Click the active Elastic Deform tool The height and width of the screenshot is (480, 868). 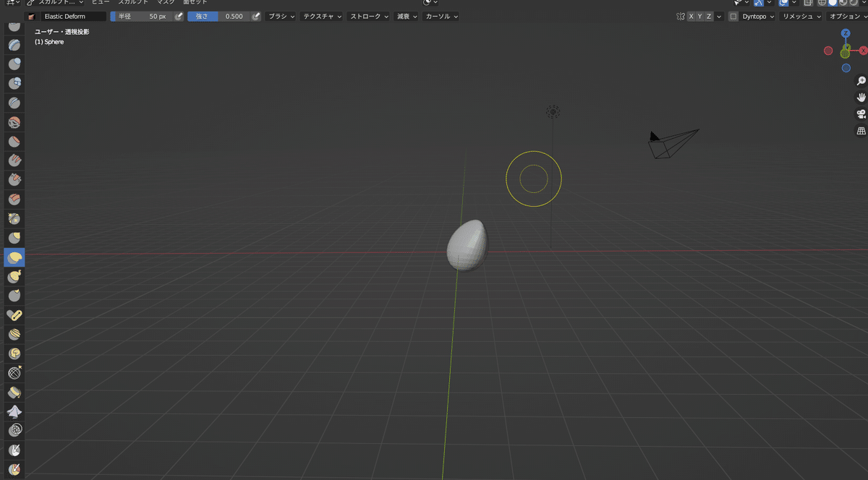pyautogui.click(x=14, y=257)
